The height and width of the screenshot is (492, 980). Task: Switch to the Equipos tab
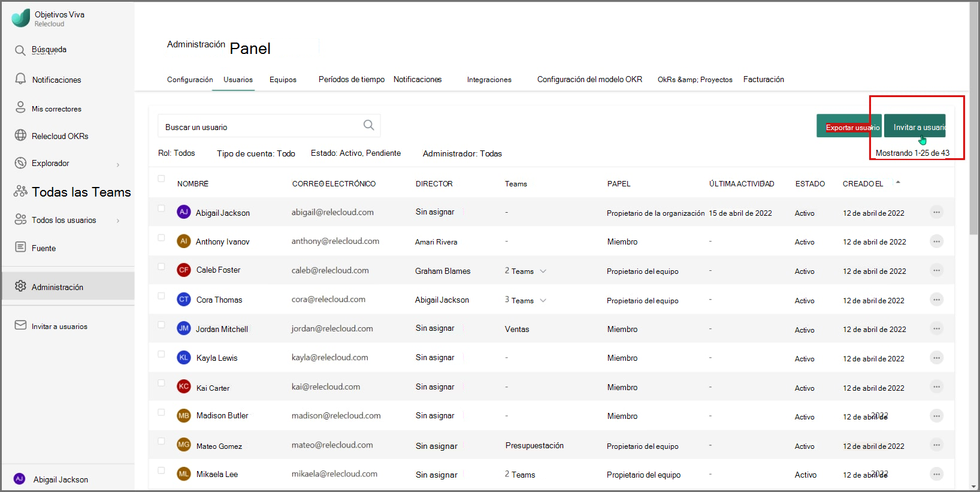[283, 80]
